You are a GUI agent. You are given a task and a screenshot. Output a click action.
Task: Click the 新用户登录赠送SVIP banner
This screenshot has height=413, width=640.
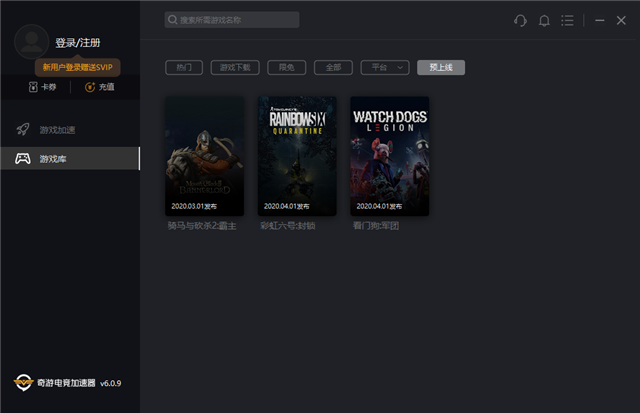tap(78, 67)
